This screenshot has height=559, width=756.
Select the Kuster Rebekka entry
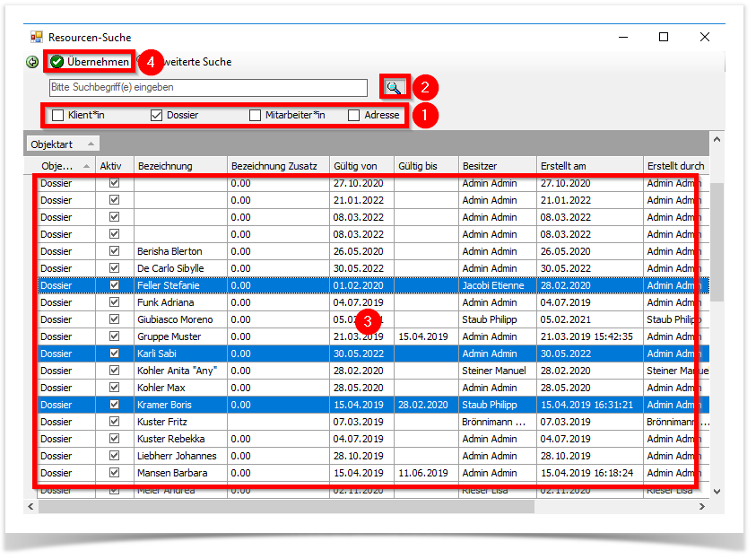pyautogui.click(x=373, y=439)
